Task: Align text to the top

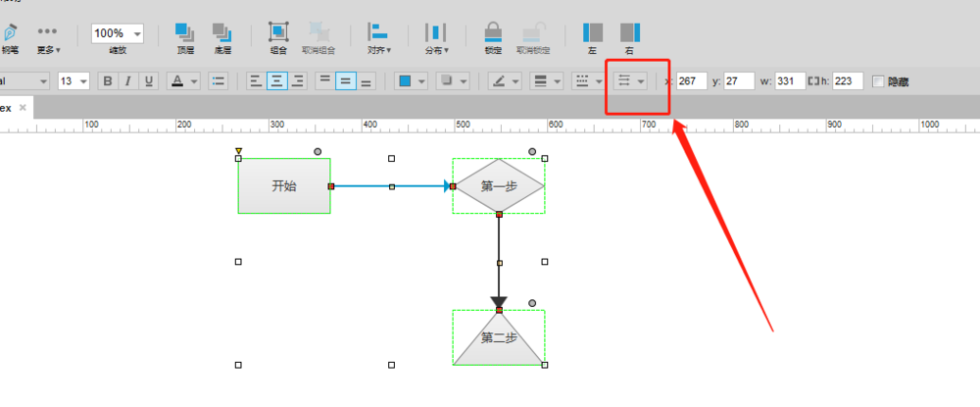Action: [325, 81]
